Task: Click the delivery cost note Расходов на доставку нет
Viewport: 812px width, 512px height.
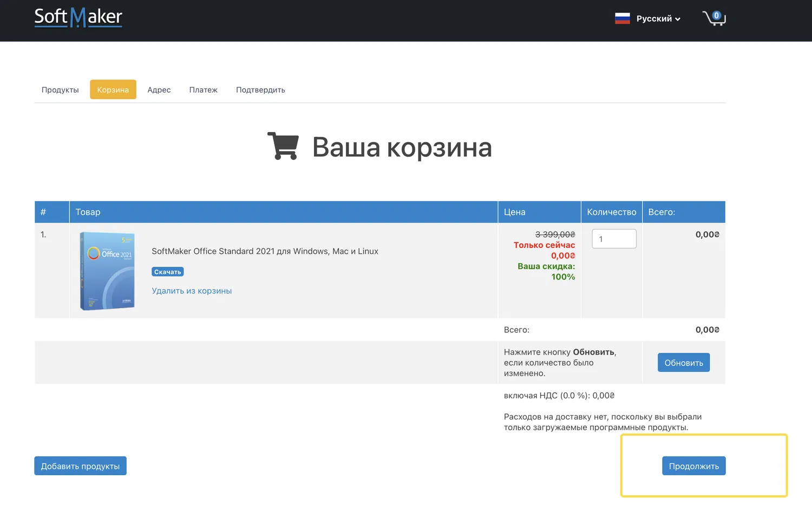Action: point(603,422)
